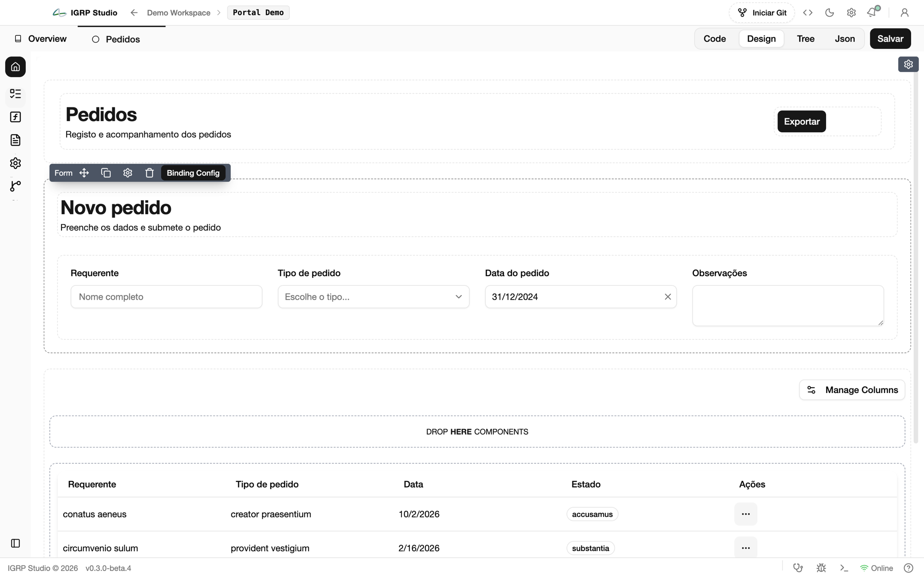
Task: Select the Pedidos page tab
Action: [116, 39]
